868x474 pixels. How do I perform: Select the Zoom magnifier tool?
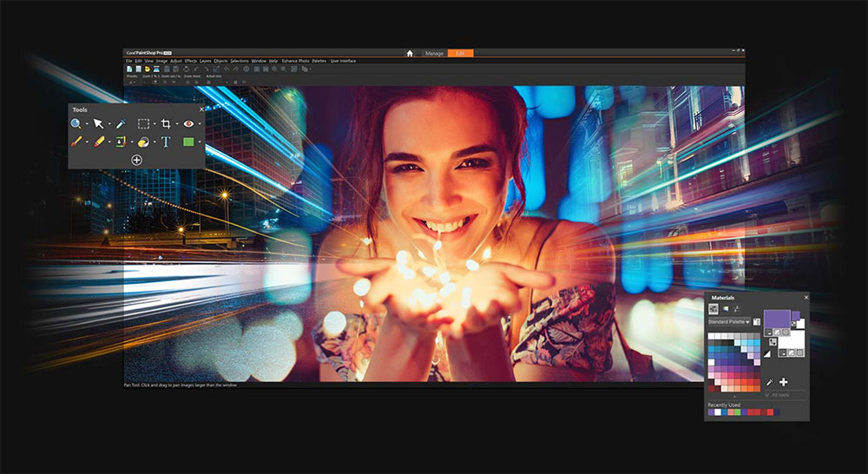click(76, 123)
